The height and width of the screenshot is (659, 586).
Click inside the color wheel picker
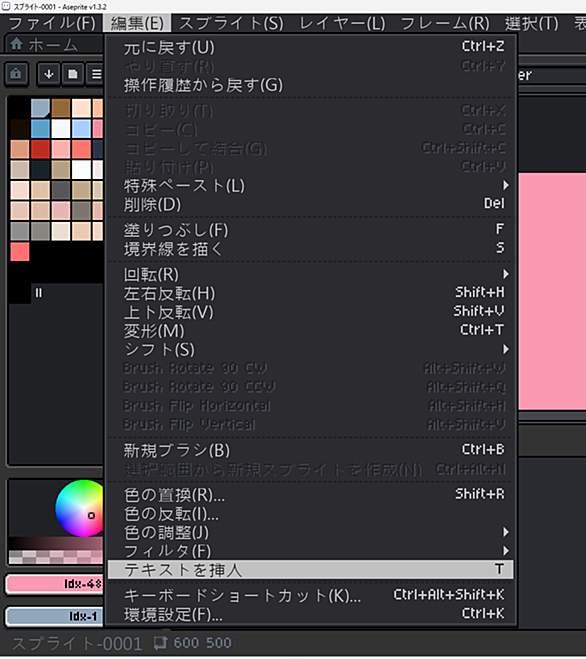point(80,508)
